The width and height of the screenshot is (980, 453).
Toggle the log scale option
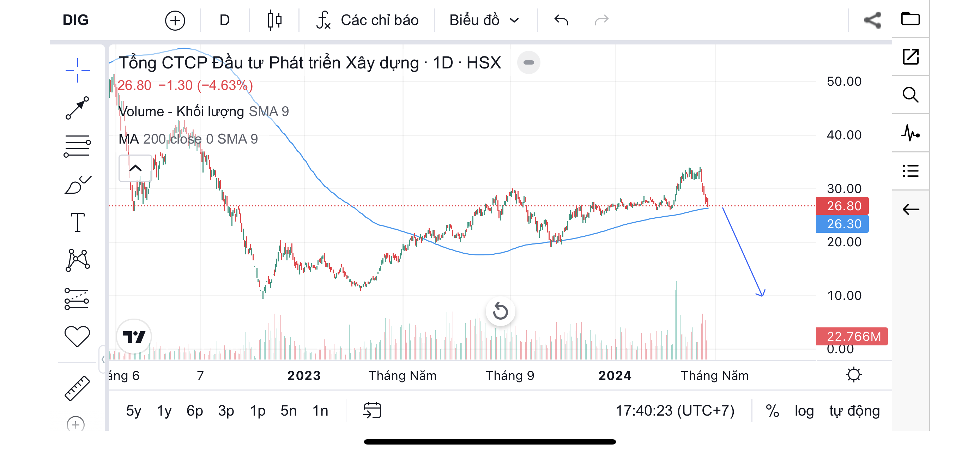[x=804, y=411]
